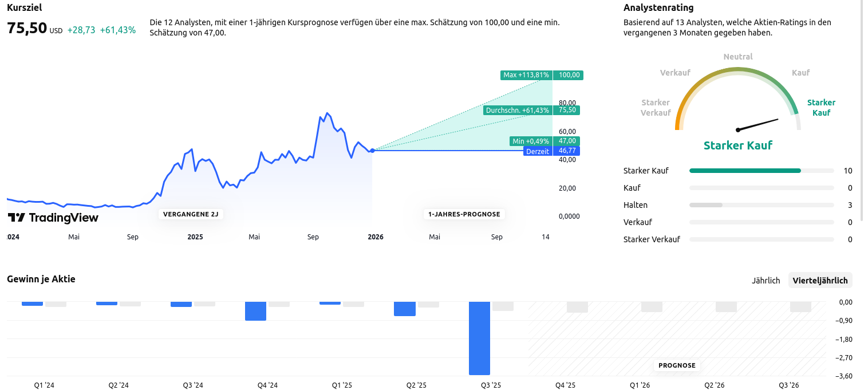Click the analyst rating gauge needle
Image resolution: width=868 pixels, height=390 pixels.
click(x=758, y=124)
